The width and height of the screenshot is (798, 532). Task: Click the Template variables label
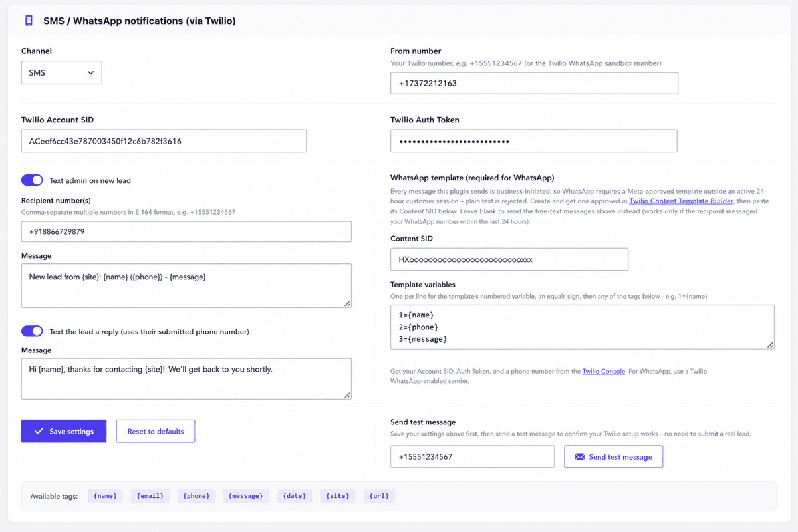[423, 284]
